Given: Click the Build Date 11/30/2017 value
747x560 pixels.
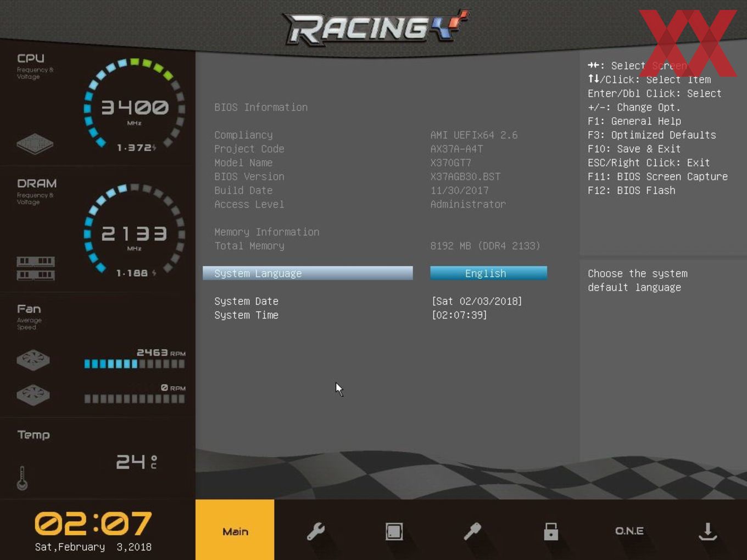Looking at the screenshot, I should [459, 191].
